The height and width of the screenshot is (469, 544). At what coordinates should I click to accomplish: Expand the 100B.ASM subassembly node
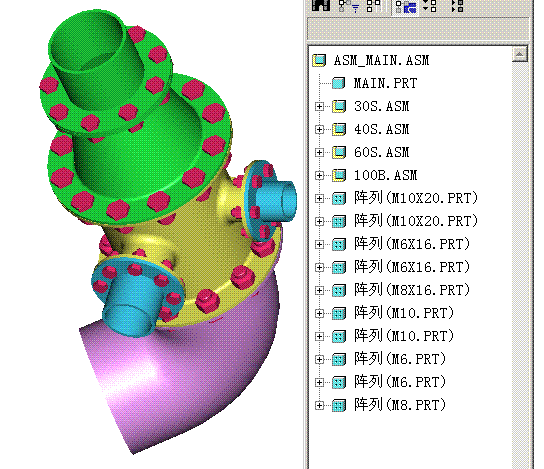[x=319, y=175]
